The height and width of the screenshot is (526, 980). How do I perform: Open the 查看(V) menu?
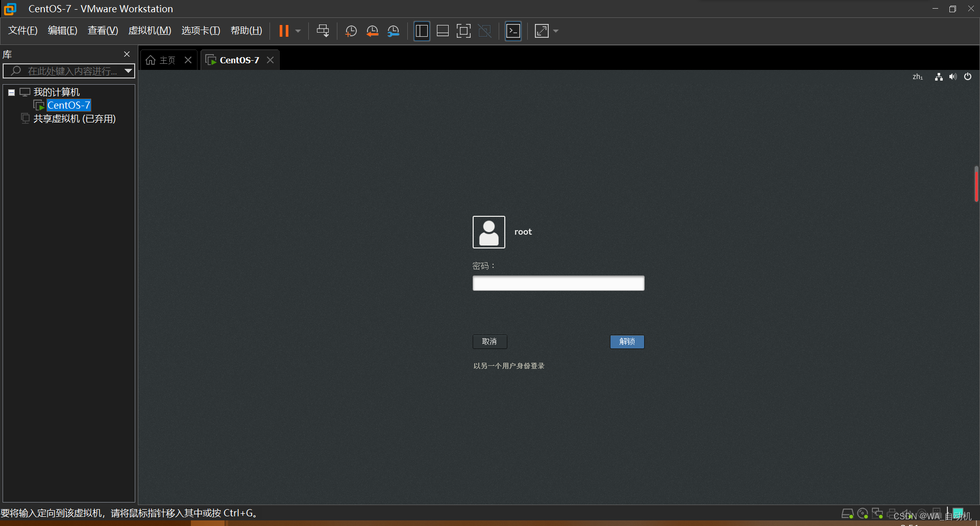(x=103, y=31)
